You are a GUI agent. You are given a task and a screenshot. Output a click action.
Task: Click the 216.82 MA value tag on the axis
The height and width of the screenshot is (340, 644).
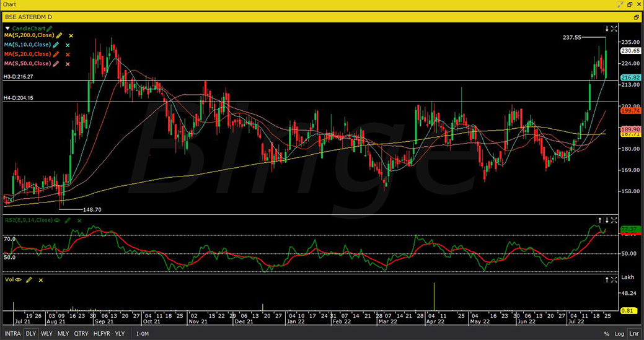[630, 77]
